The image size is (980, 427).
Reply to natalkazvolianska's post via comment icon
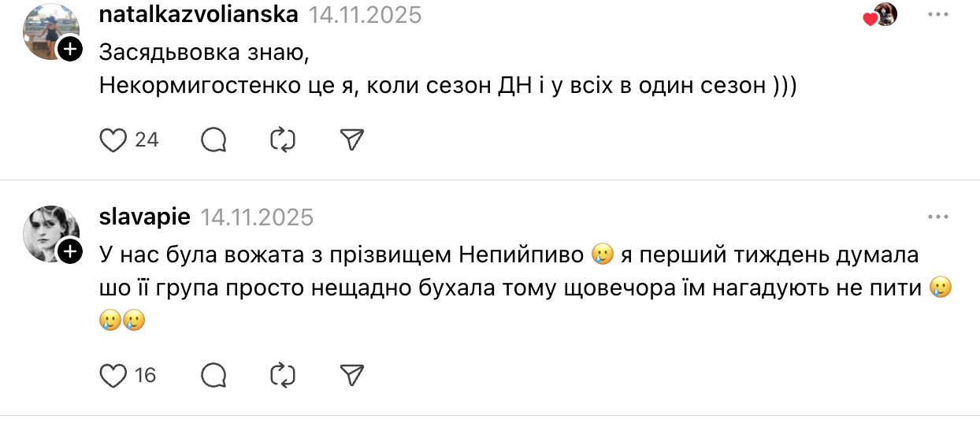[213, 140]
